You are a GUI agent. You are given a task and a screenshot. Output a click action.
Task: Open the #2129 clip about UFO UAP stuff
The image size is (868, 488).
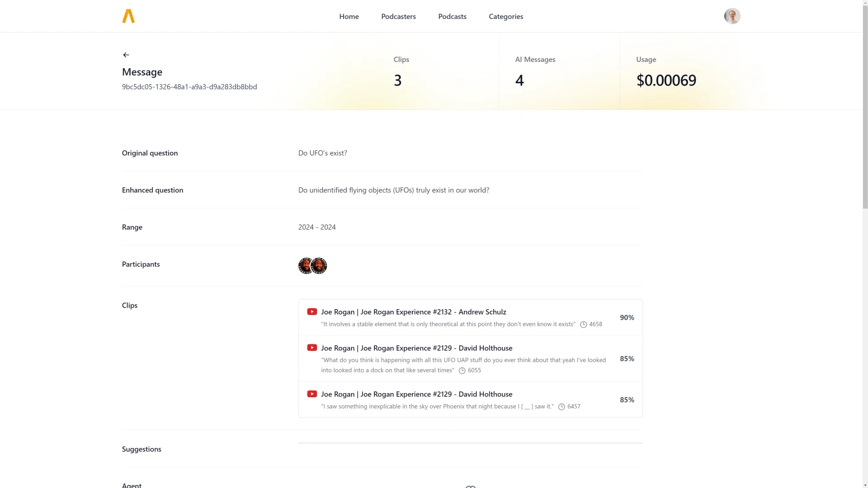pyautogui.click(x=417, y=348)
